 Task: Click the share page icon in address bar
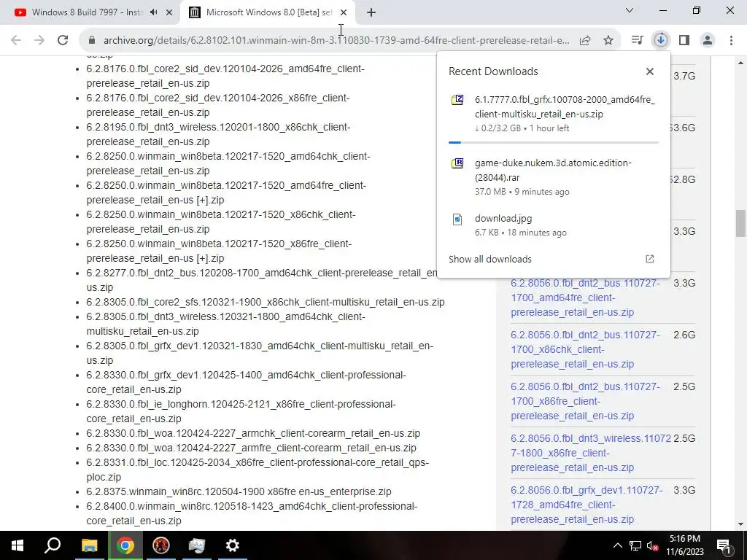tap(585, 41)
